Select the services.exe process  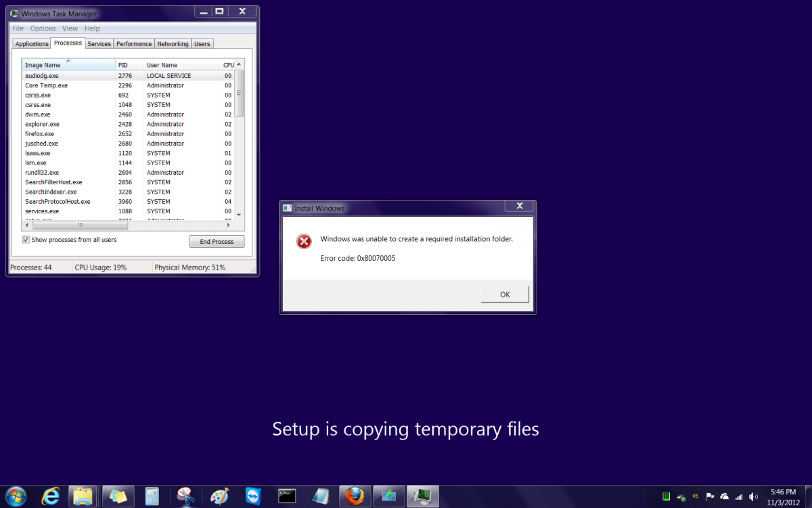[129, 211]
